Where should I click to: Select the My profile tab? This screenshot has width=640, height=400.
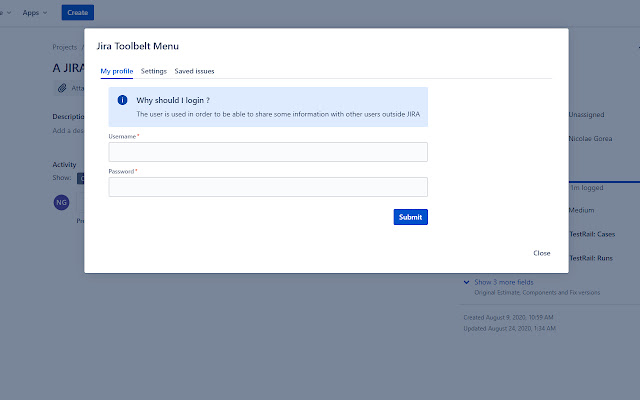pyautogui.click(x=117, y=71)
